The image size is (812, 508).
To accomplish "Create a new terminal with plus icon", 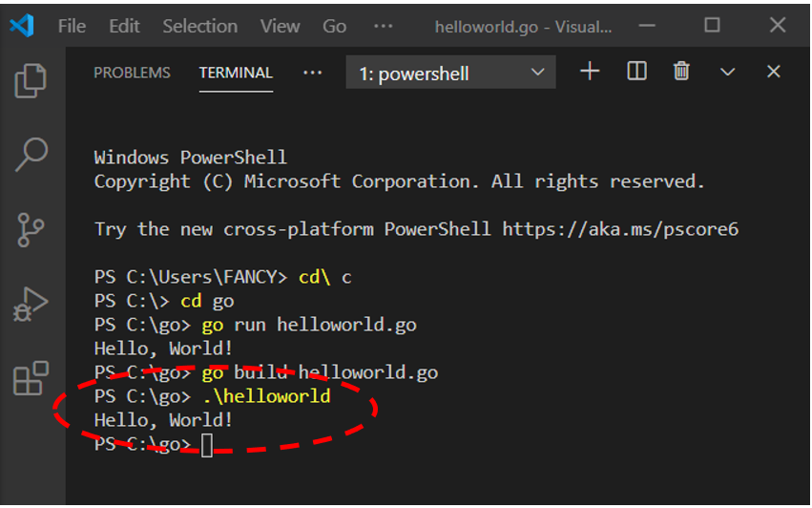I will 590,72.
